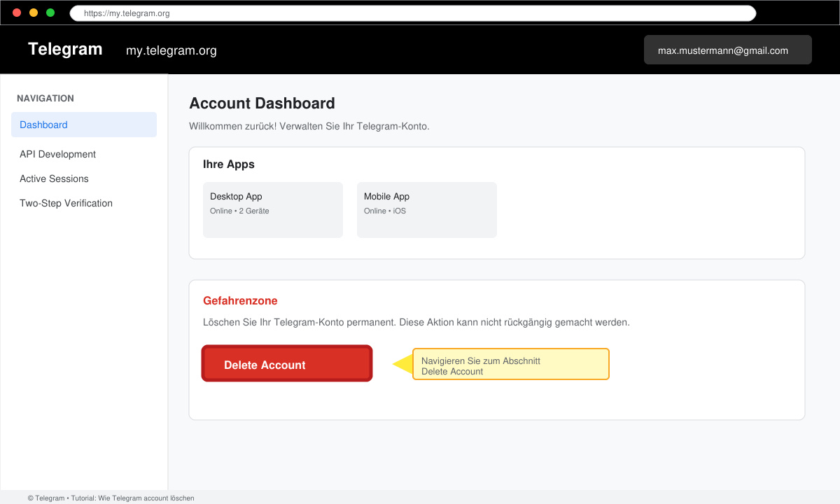Click the red close window dot
This screenshot has width=840, height=504.
(x=17, y=13)
